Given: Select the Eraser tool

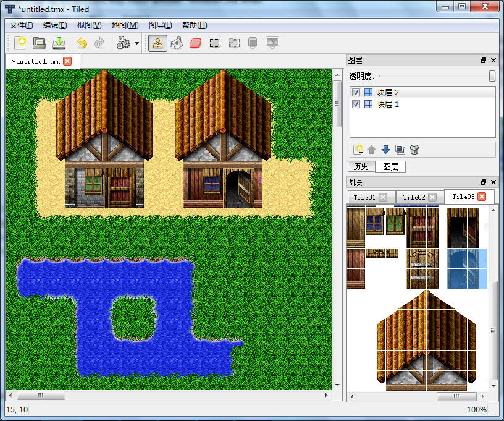Looking at the screenshot, I should pyautogui.click(x=195, y=43).
